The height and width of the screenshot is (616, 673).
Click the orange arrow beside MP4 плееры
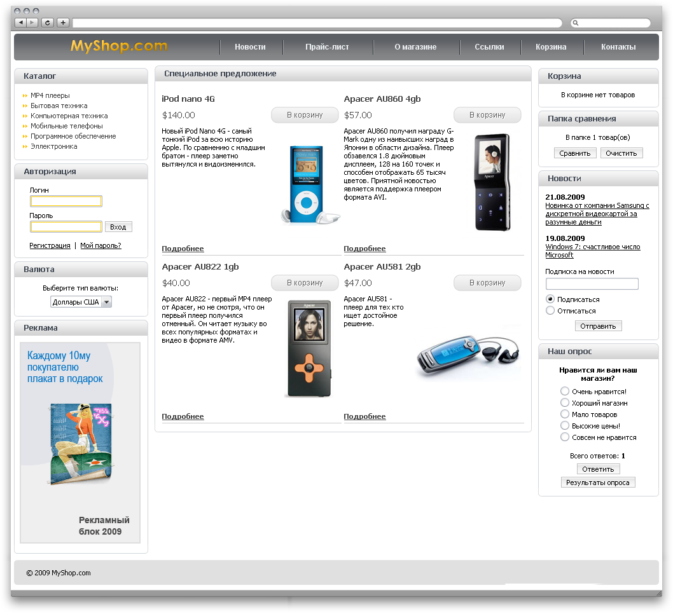click(25, 95)
